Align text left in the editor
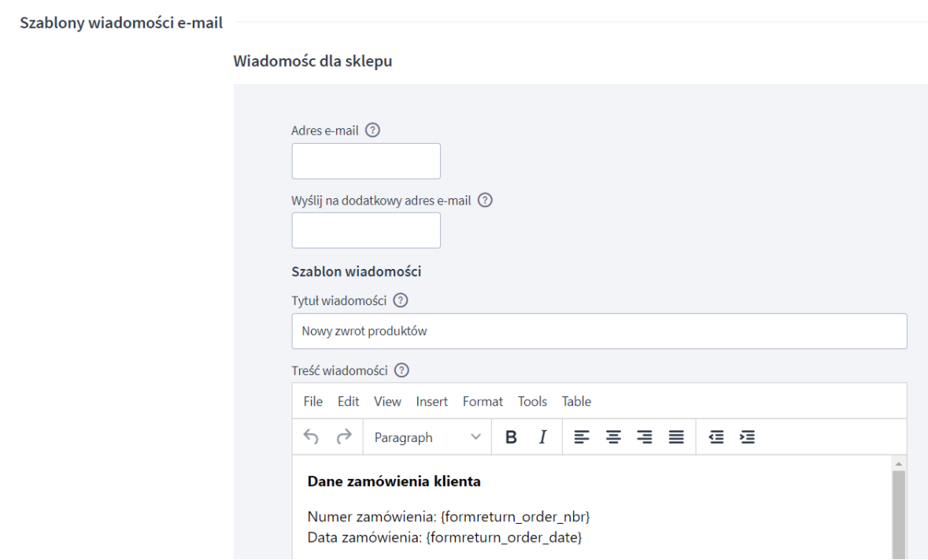The width and height of the screenshot is (928, 560). point(582,437)
